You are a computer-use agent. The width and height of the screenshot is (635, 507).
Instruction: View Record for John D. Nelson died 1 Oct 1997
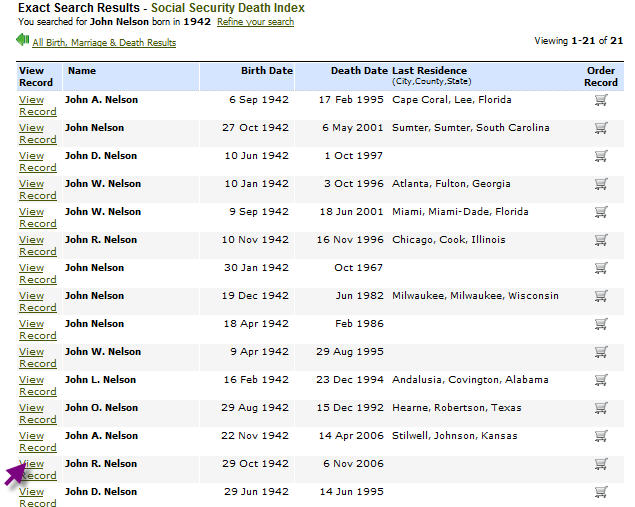pos(38,161)
